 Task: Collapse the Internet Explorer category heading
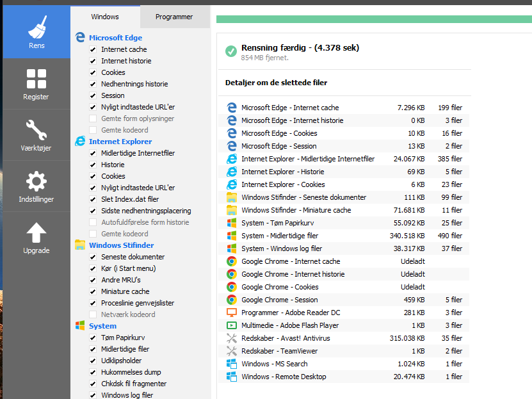tap(120, 142)
